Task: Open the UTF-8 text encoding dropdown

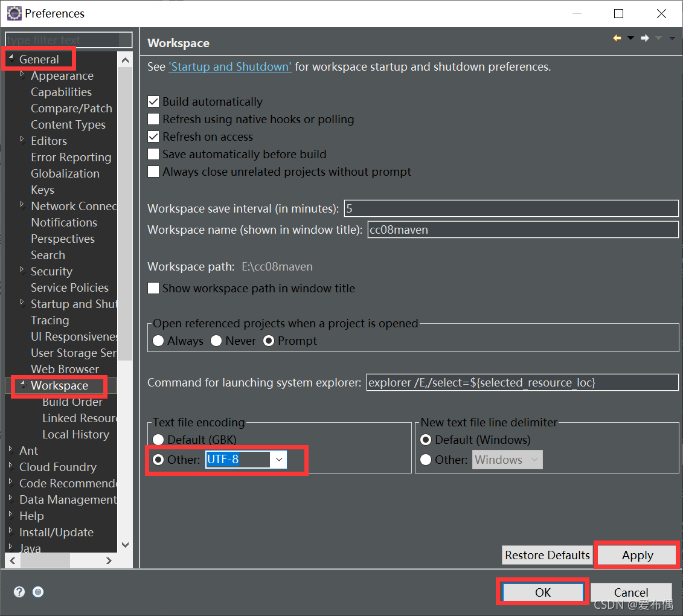Action: point(278,460)
